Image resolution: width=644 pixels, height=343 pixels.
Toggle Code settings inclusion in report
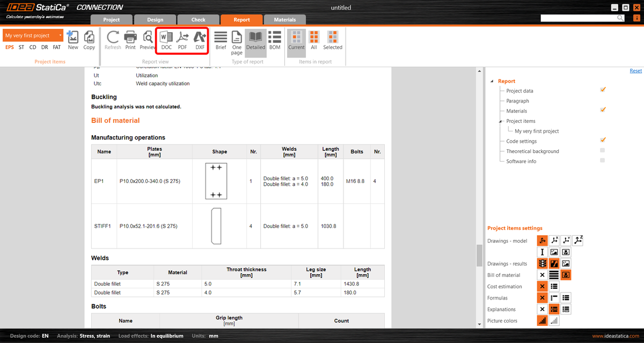602,141
